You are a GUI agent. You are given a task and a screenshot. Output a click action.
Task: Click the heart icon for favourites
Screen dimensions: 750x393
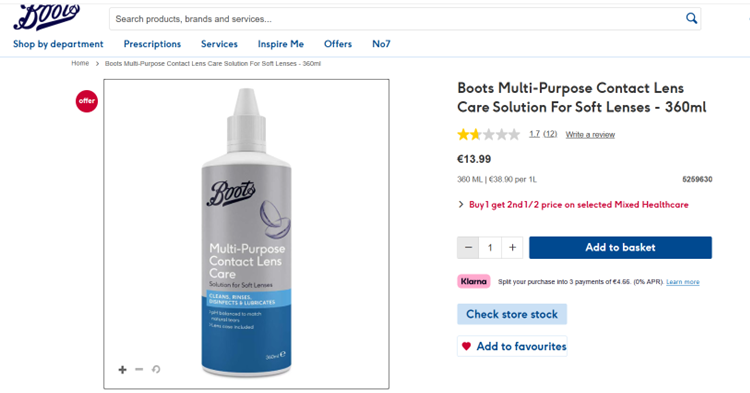[466, 346]
